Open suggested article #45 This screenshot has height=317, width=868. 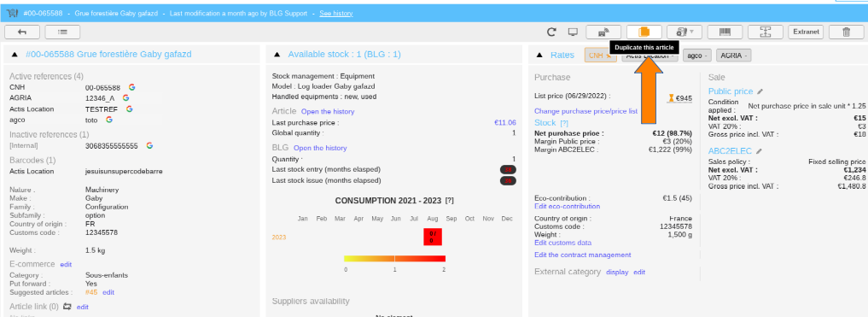pyautogui.click(x=91, y=292)
